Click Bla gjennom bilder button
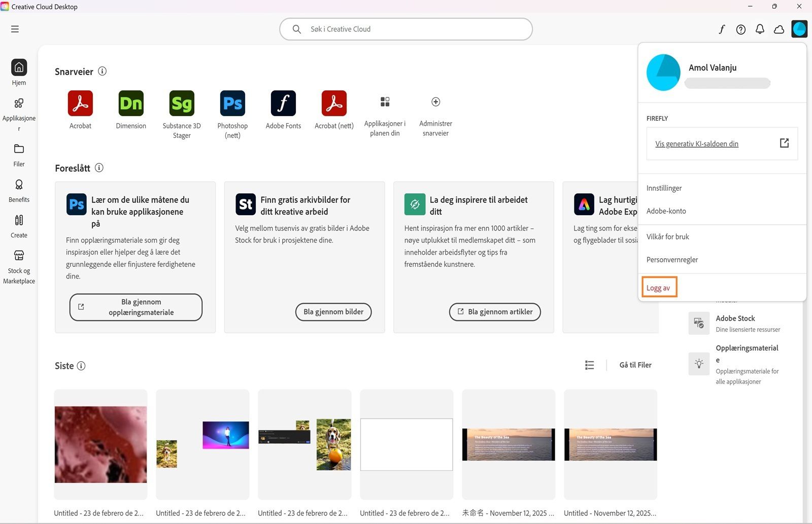 click(333, 312)
